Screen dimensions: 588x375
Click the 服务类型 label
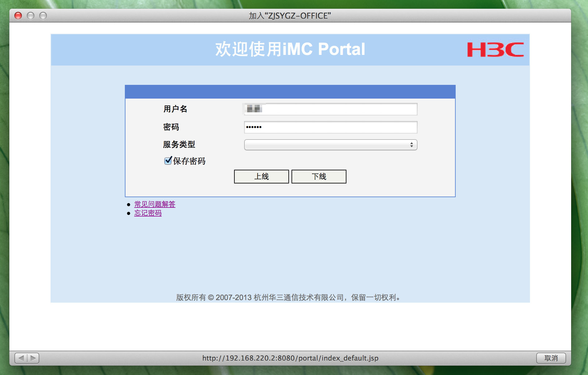point(179,144)
